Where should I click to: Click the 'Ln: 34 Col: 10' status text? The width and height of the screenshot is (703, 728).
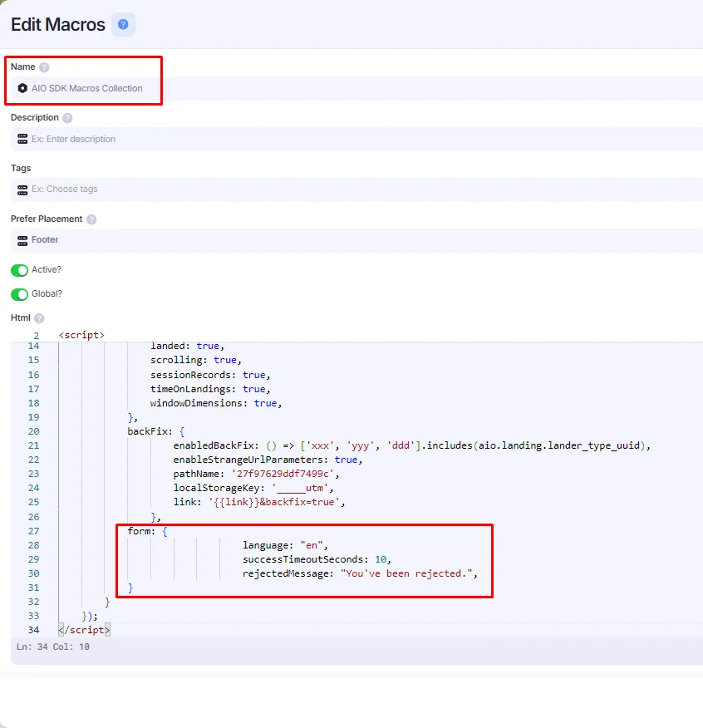pyautogui.click(x=53, y=647)
